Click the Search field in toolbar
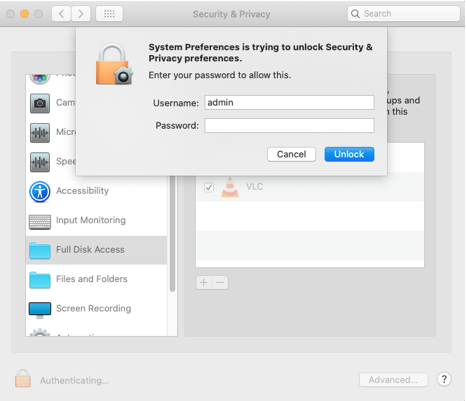The height and width of the screenshot is (401, 466). 404,14
